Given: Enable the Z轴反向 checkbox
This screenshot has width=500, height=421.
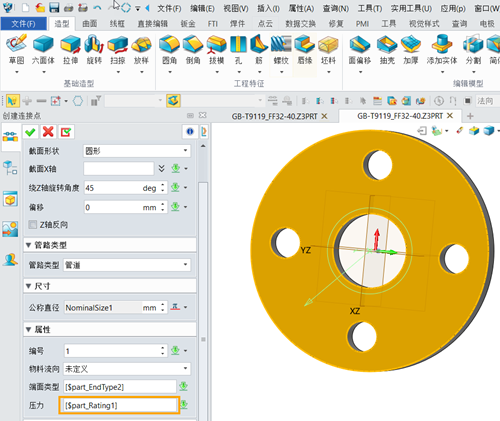Looking at the screenshot, I should click(33, 224).
